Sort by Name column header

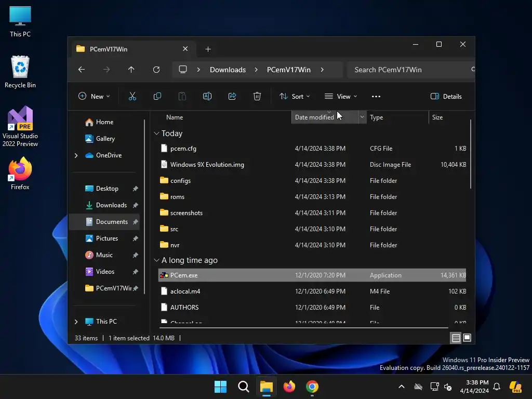(175, 117)
